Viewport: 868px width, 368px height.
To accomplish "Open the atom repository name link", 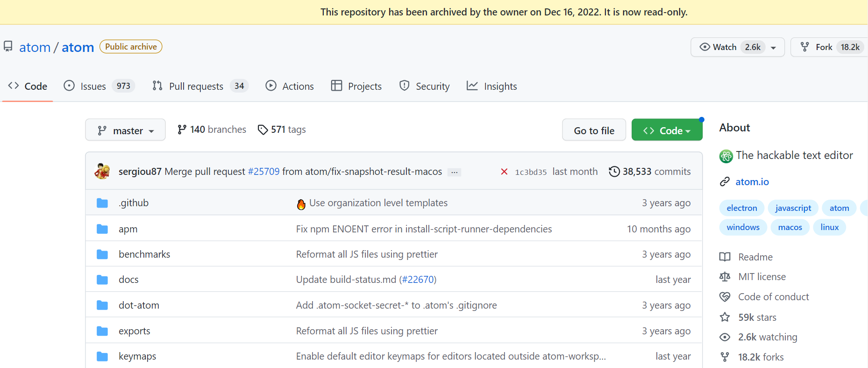I will click(x=78, y=47).
